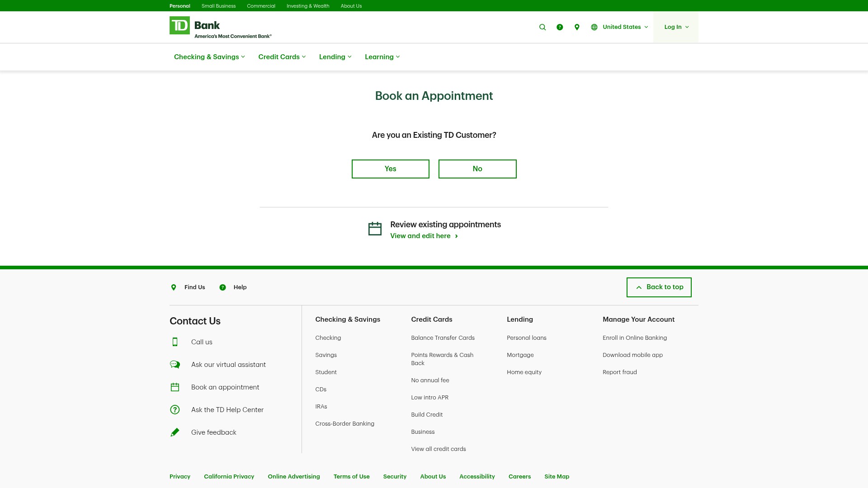Open Accessibility footer link
Viewport: 868px width, 488px height.
tap(477, 477)
